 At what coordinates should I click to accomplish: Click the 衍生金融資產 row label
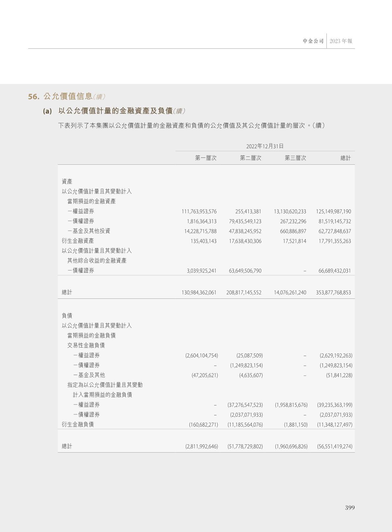(78, 241)
